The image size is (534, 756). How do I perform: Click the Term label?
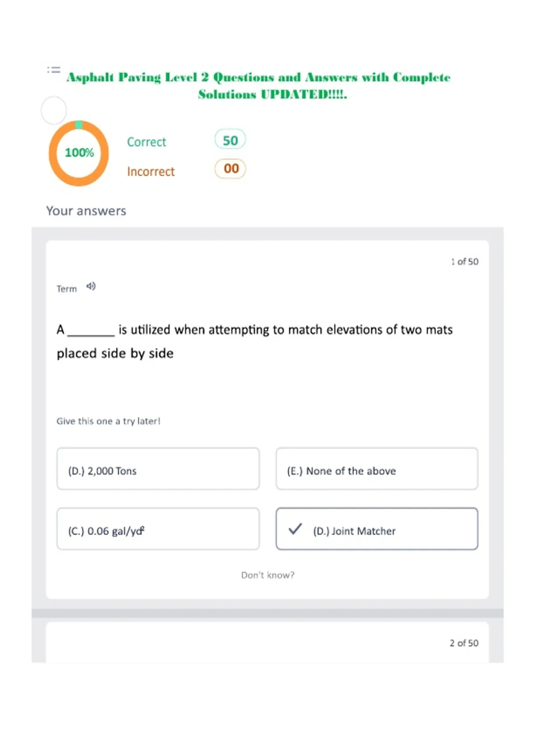point(67,289)
